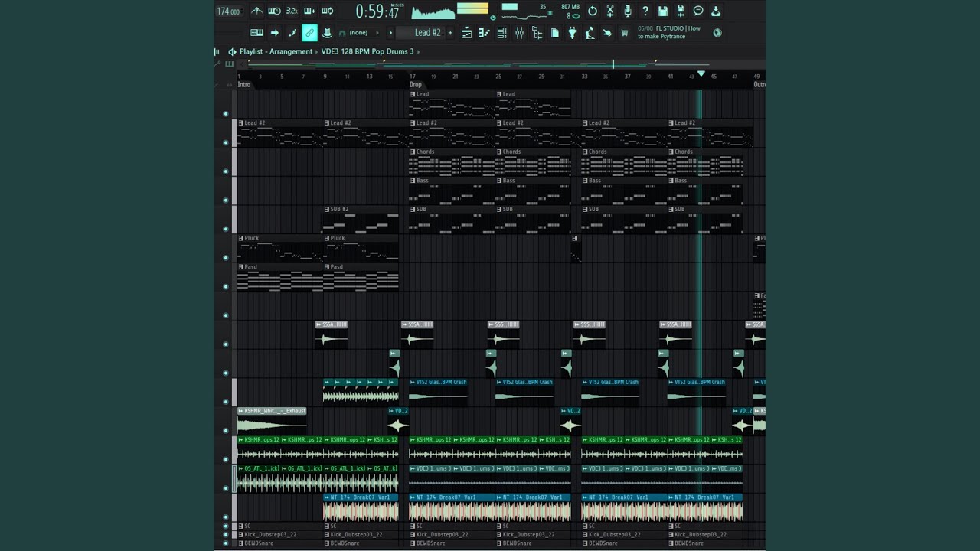Mute the NT_174_Break07_Var1 track
Viewport: 980px width, 551px height.
pos(225,517)
